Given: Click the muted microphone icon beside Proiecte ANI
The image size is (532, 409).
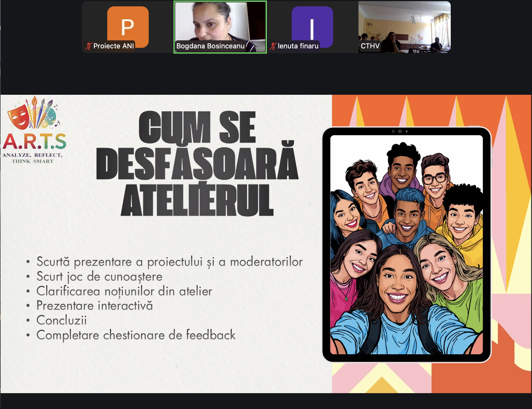Looking at the screenshot, I should (x=88, y=46).
